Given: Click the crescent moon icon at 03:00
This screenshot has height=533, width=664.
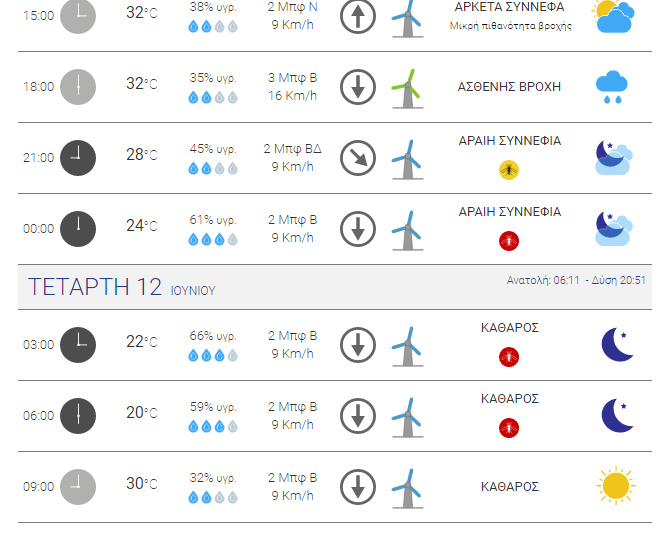Looking at the screenshot, I should click(617, 344).
